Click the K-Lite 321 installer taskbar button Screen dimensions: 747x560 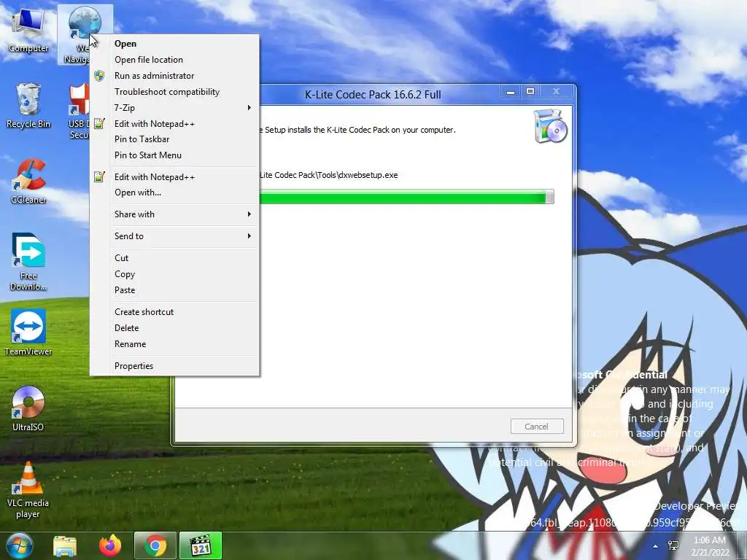201,545
